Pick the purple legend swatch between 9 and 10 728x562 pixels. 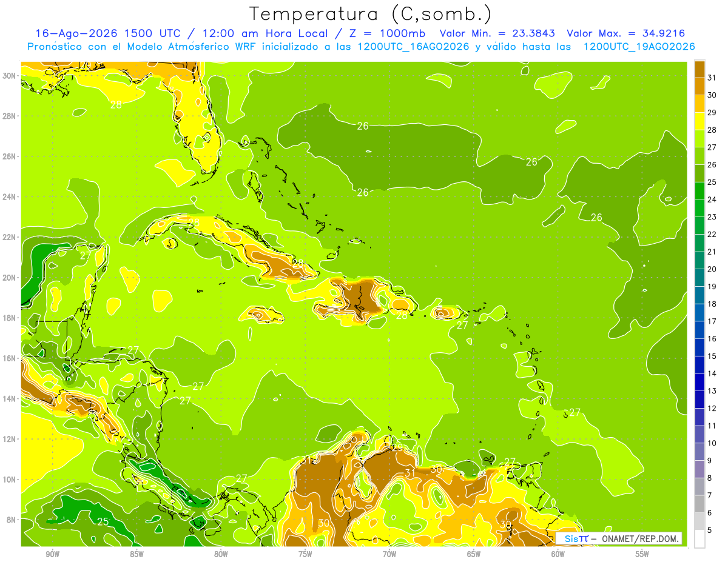[x=699, y=452]
